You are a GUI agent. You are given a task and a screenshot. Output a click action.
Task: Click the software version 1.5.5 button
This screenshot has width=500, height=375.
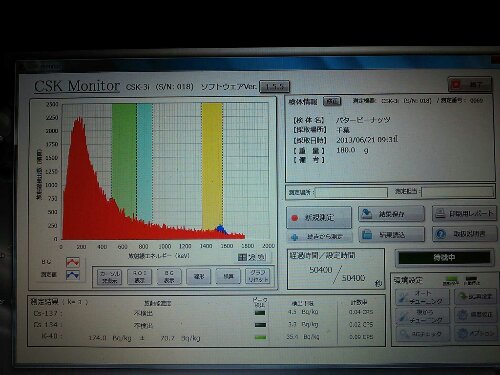[274, 86]
